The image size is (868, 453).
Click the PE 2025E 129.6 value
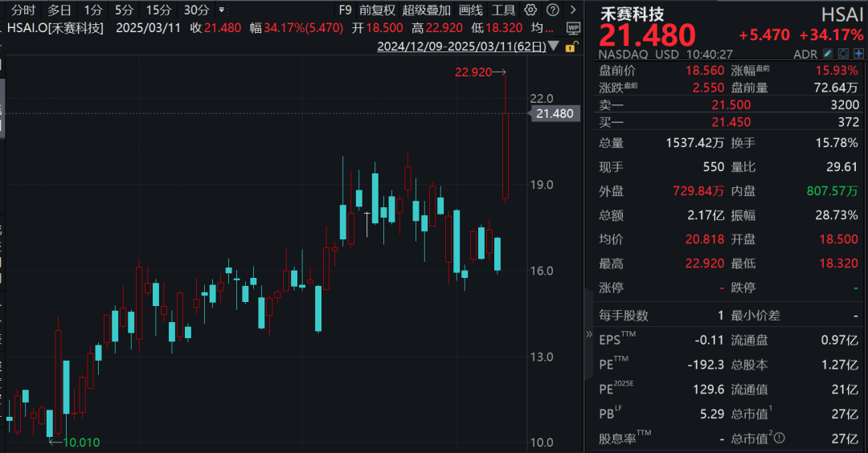point(709,390)
